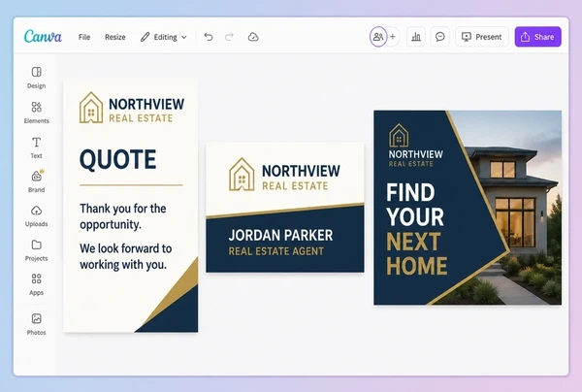Open the Elements panel
The height and width of the screenshot is (392, 582).
click(x=37, y=113)
